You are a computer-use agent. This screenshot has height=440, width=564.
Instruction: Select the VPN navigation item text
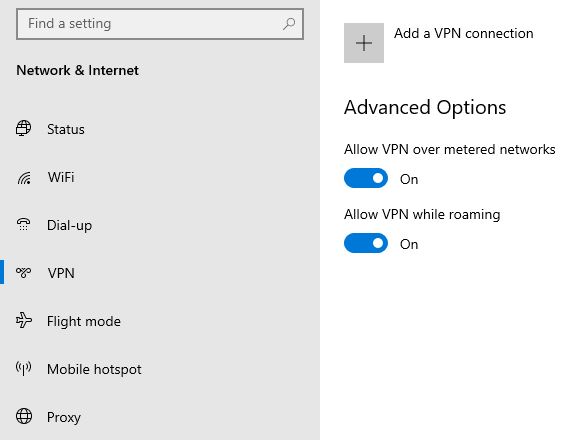(61, 273)
